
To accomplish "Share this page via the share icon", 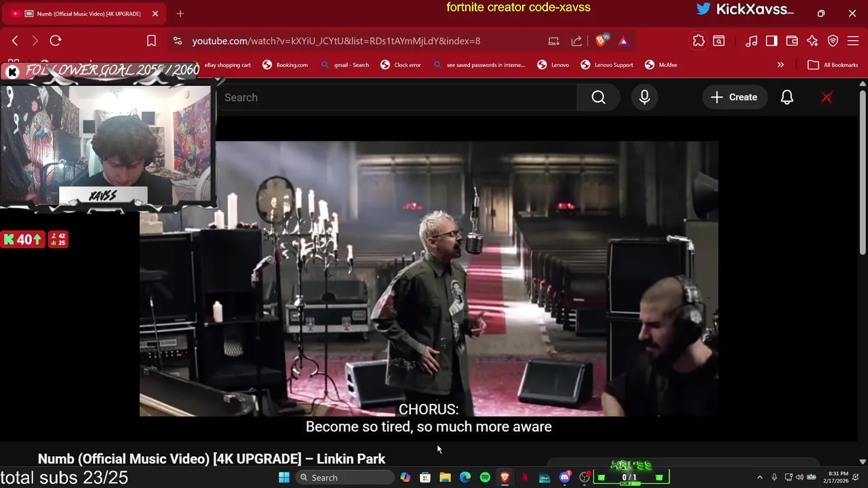I will [576, 41].
